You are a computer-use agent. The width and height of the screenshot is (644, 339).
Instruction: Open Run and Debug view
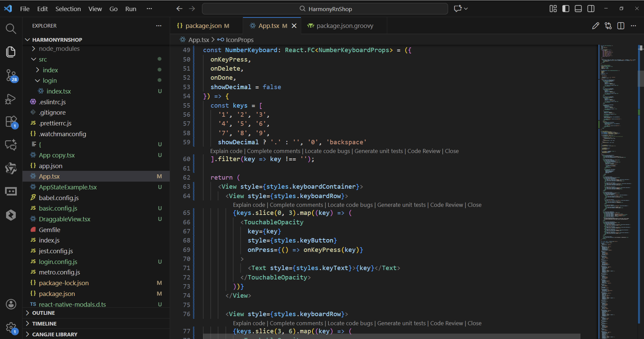coord(11,99)
